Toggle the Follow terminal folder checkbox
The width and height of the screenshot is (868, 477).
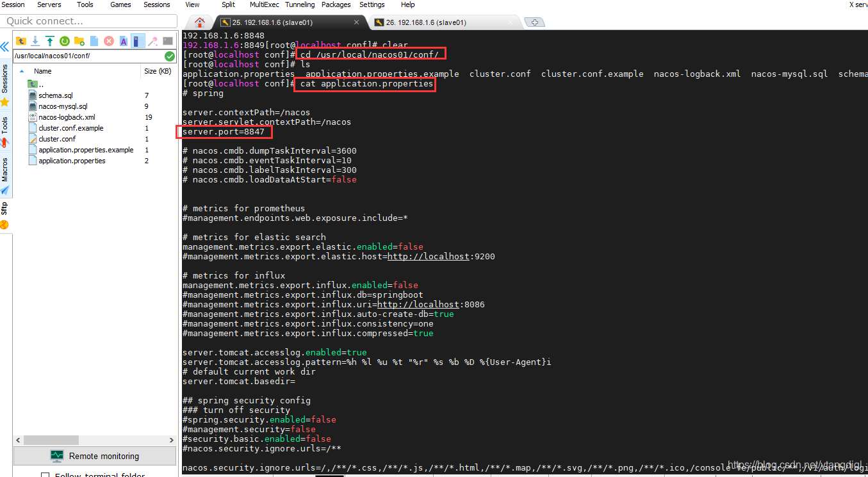coord(45,475)
